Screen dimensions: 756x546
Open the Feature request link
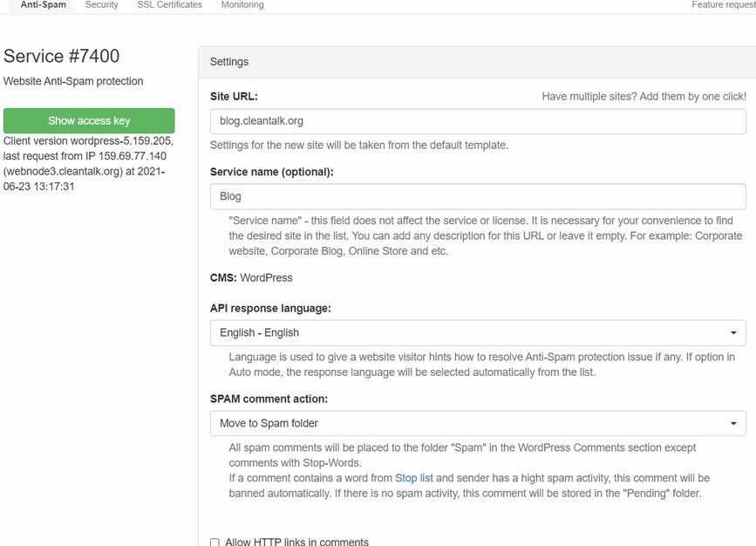pos(724,5)
